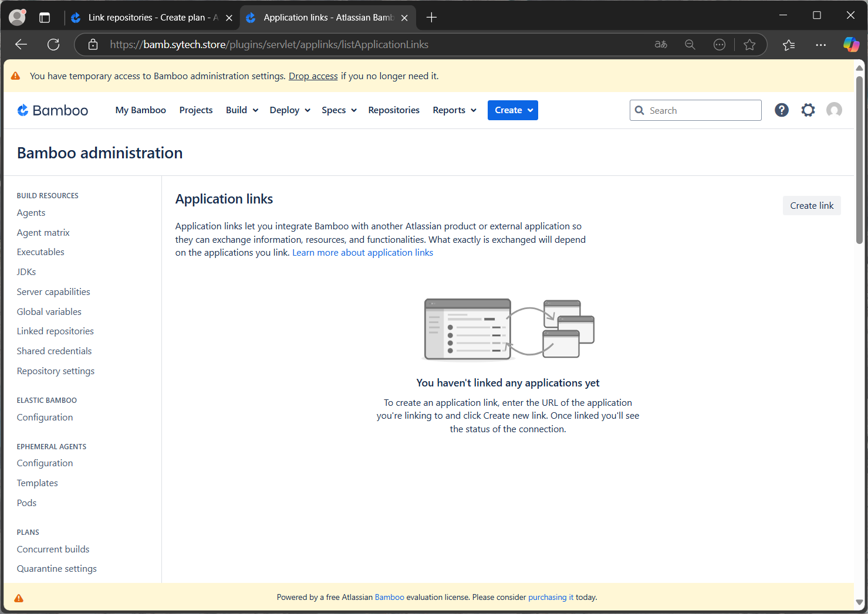Click the Bamboo logo in header
The height and width of the screenshot is (614, 868).
tap(53, 110)
